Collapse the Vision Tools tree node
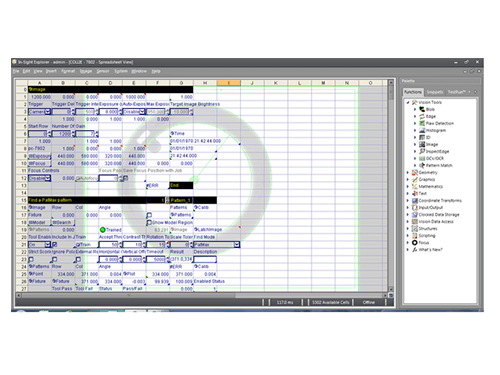The height and width of the screenshot is (375, 500). pyautogui.click(x=408, y=102)
